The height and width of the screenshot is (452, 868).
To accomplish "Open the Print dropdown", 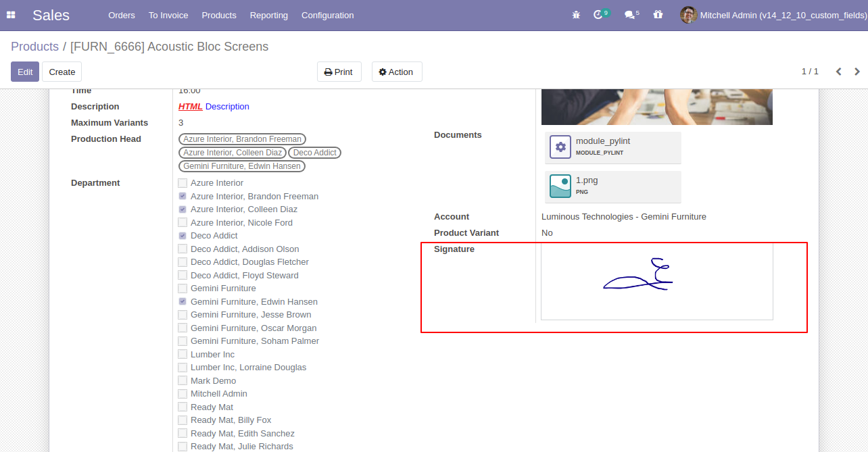I will [339, 72].
